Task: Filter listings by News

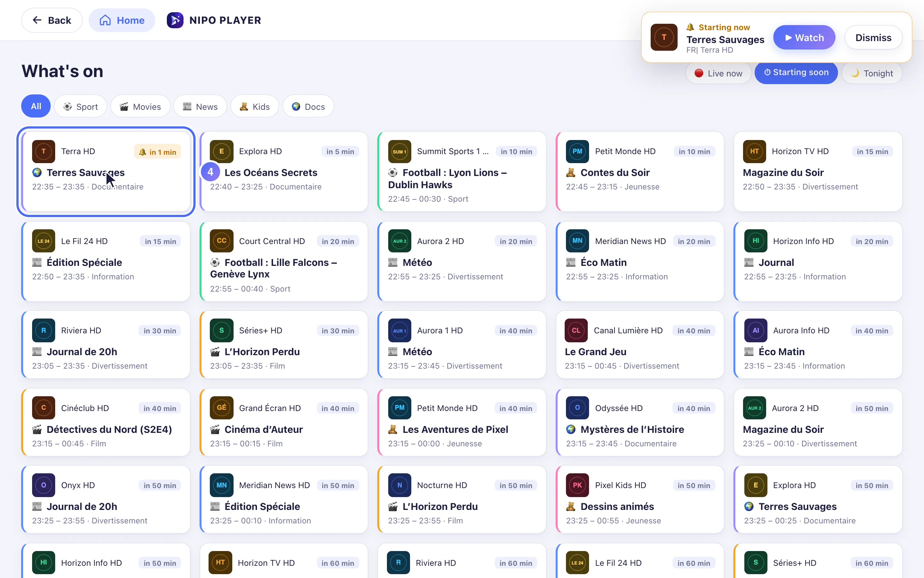Action: tap(200, 106)
